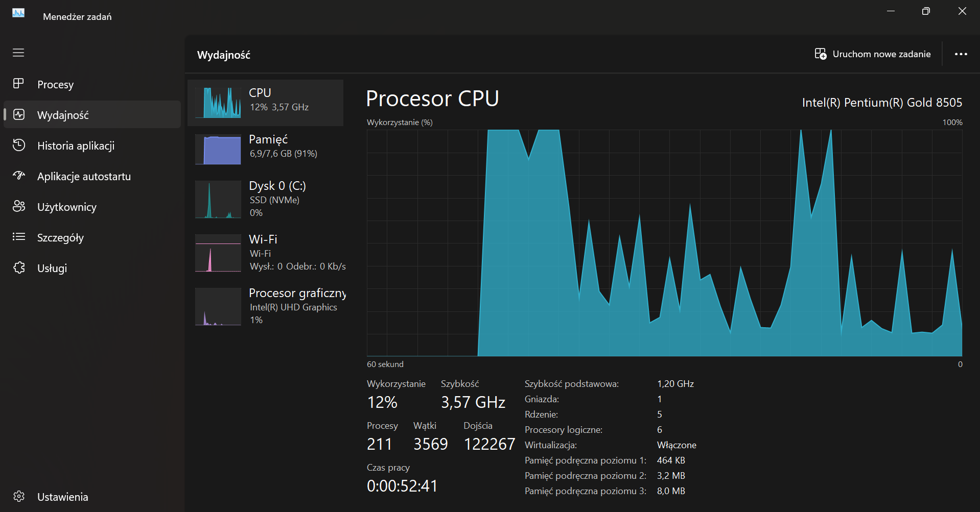Click the Szczegóły list icon
Screen dimensions: 980x512
19,237
